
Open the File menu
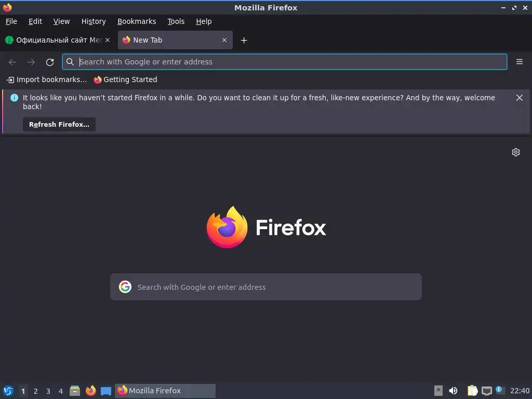coord(11,21)
